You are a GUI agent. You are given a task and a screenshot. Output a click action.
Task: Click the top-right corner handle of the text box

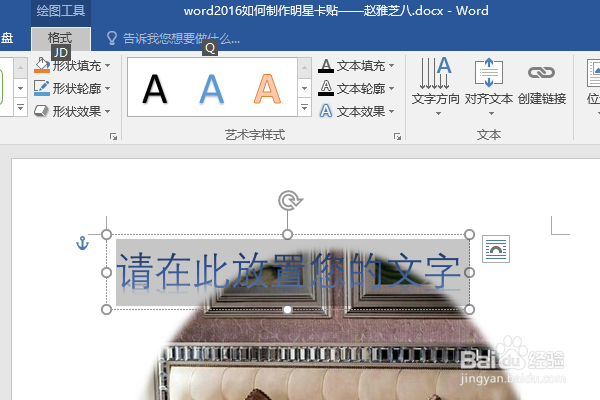[x=470, y=234]
